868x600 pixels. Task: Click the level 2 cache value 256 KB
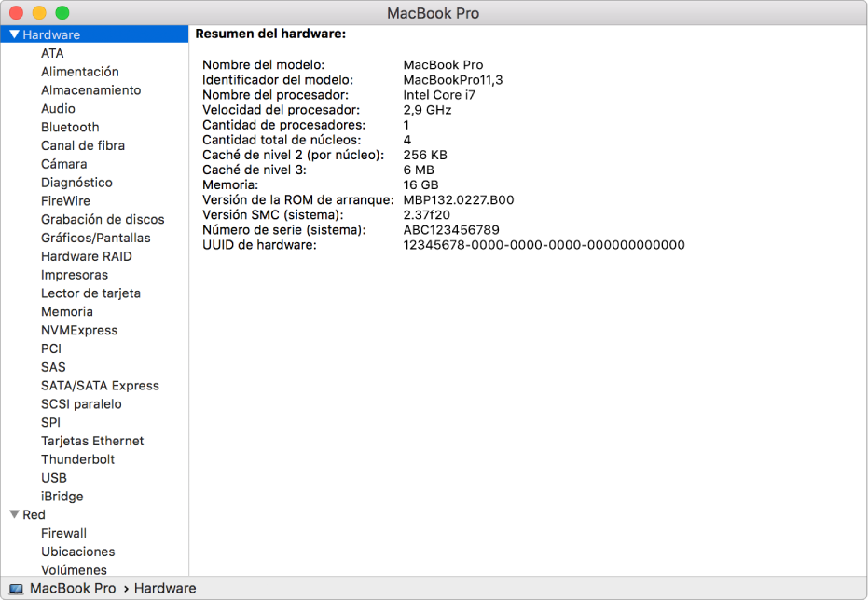pos(425,155)
